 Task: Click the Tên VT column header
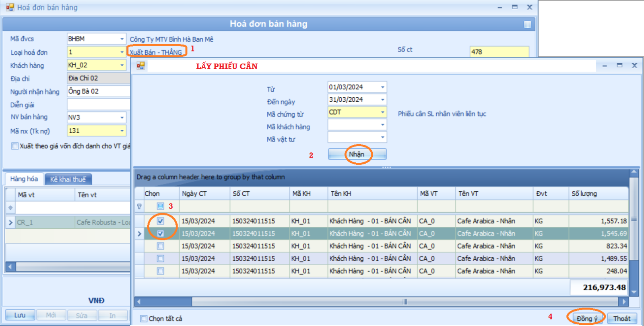pyautogui.click(x=494, y=194)
